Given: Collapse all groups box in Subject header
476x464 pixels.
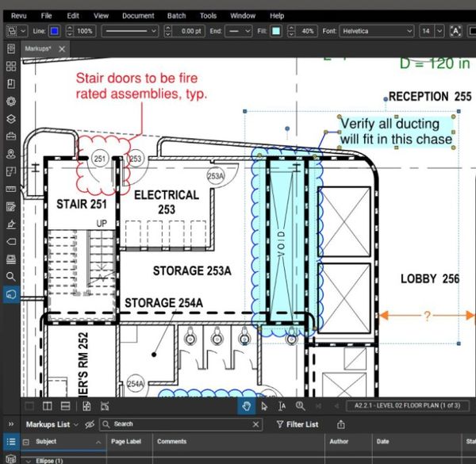Looking at the screenshot, I should point(26,442).
